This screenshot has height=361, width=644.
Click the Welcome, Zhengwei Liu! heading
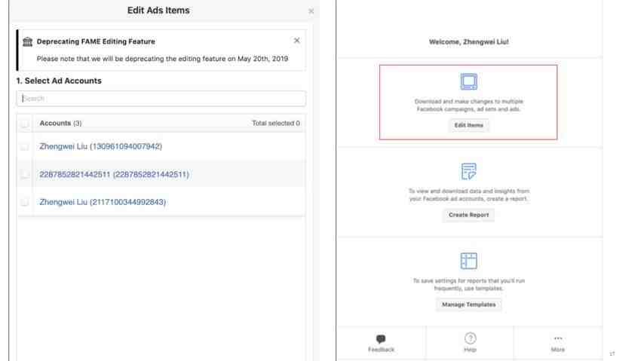pos(468,42)
